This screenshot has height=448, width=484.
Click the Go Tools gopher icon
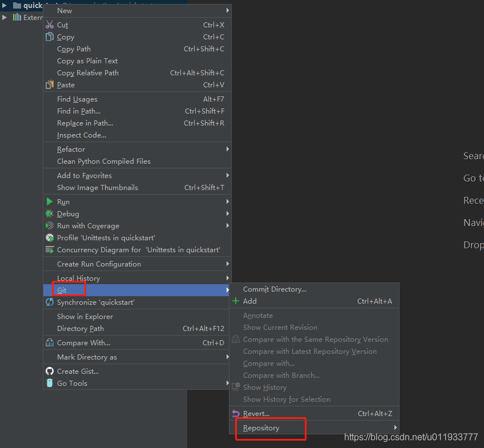(50, 383)
